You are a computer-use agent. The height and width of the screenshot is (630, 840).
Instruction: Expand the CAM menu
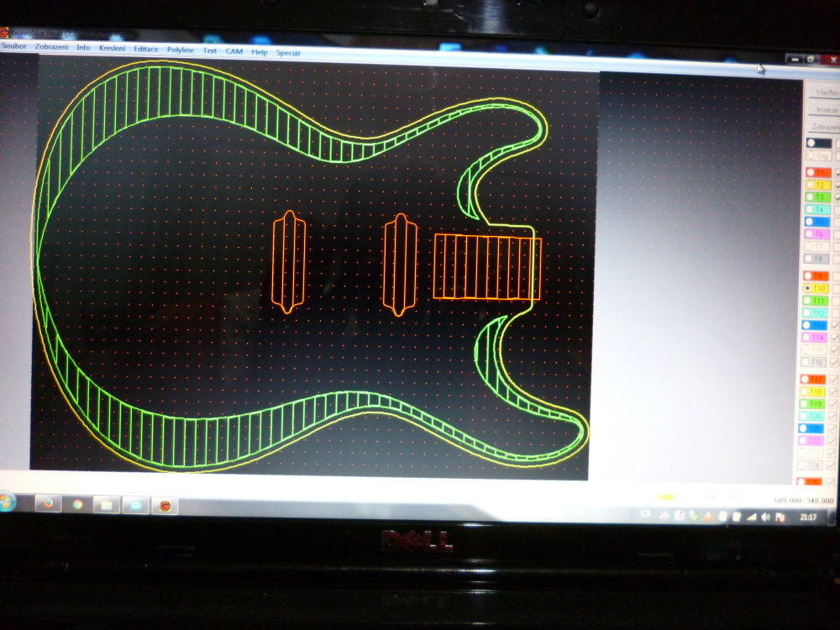click(x=234, y=51)
